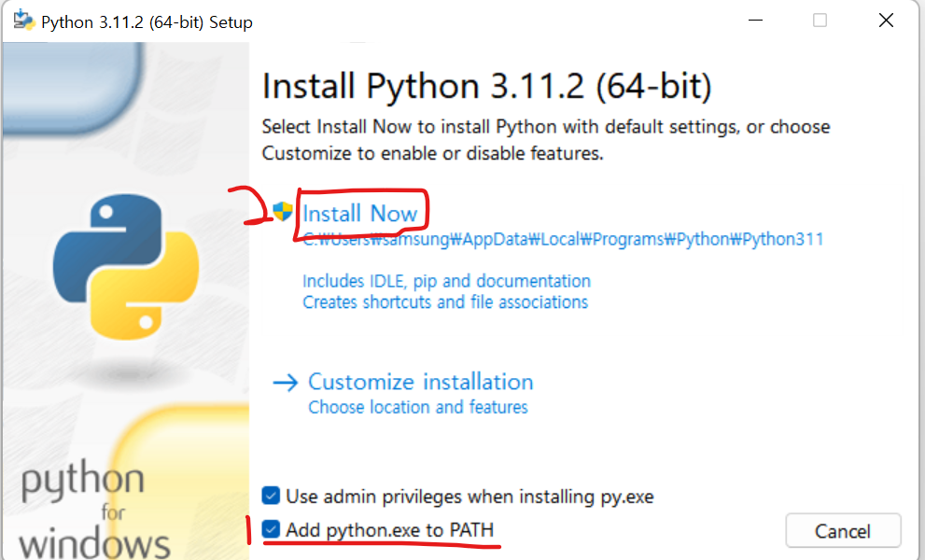Toggle Use admin privileges when installing py.exe

click(271, 496)
